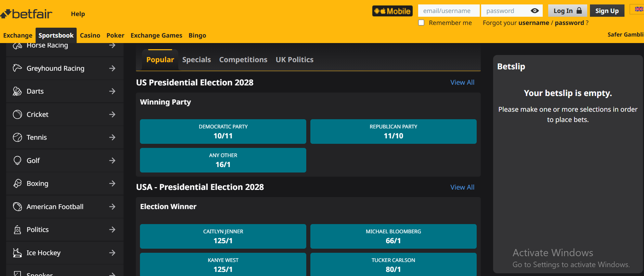
Task: Click the Help link
Action: [78, 14]
